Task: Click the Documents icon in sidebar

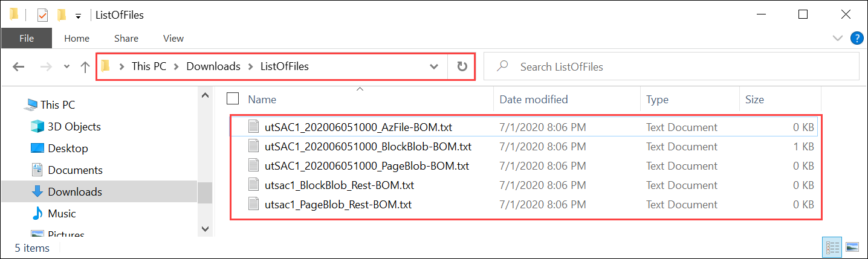Action: [x=37, y=170]
